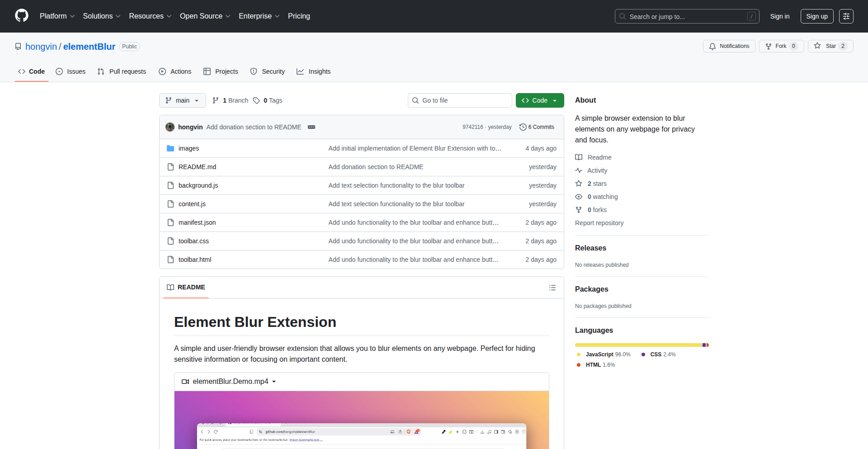This screenshot has width=868, height=449.
Task: Open background.js file
Action: 198,185
